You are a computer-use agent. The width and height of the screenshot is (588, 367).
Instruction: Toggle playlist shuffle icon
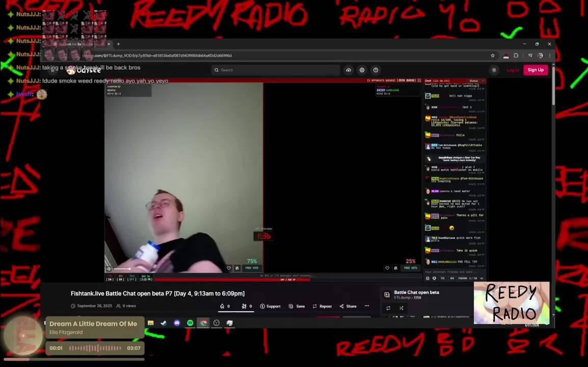pos(401,308)
